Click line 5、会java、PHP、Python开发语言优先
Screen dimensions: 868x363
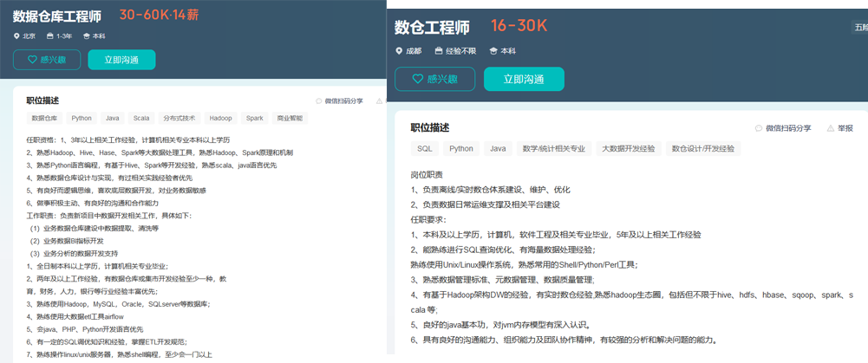point(85,329)
